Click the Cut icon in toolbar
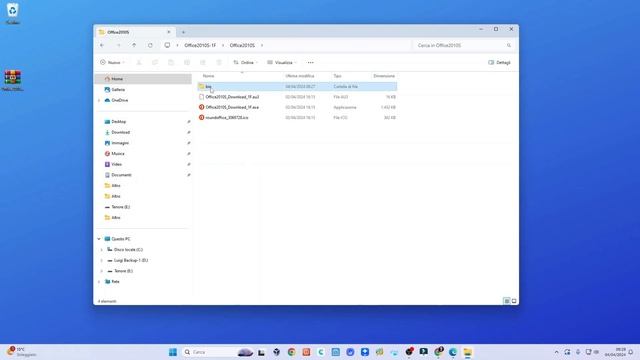 point(139,62)
